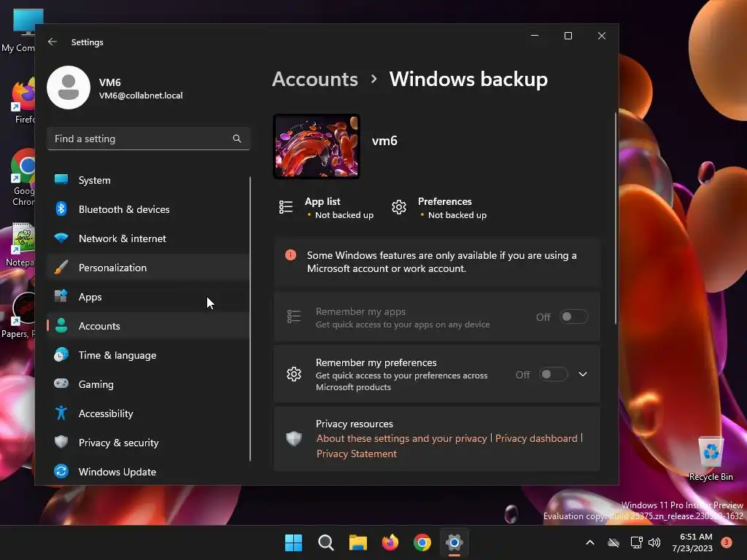This screenshot has height=560, width=747.
Task: Open the Recycle Bin desktop icon
Action: pyautogui.click(x=711, y=458)
